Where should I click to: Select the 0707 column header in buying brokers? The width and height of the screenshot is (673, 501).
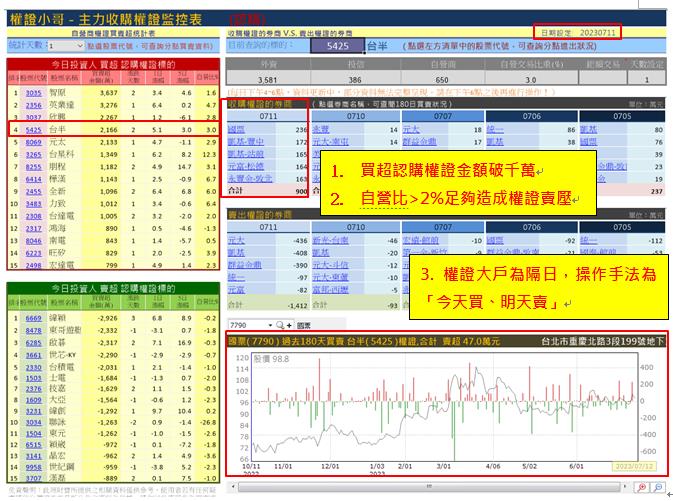(x=443, y=116)
